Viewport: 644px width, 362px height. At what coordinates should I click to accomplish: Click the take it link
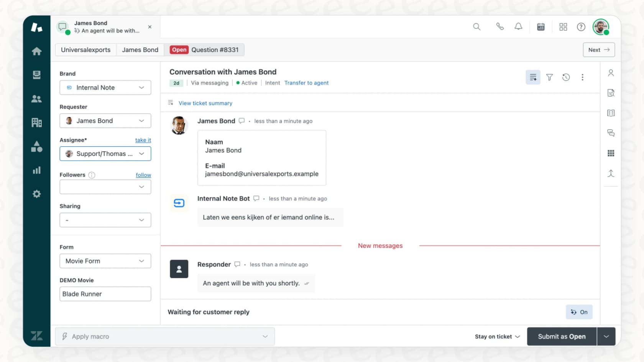[x=143, y=140]
